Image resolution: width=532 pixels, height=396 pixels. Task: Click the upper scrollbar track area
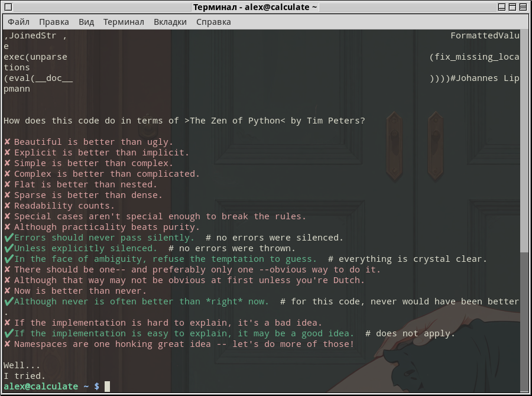tap(524, 141)
